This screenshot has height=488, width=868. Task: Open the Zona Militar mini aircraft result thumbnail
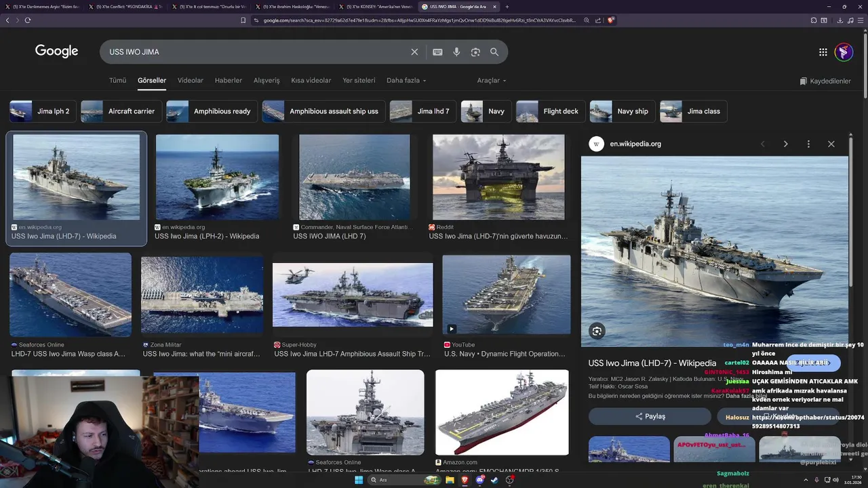pos(202,295)
